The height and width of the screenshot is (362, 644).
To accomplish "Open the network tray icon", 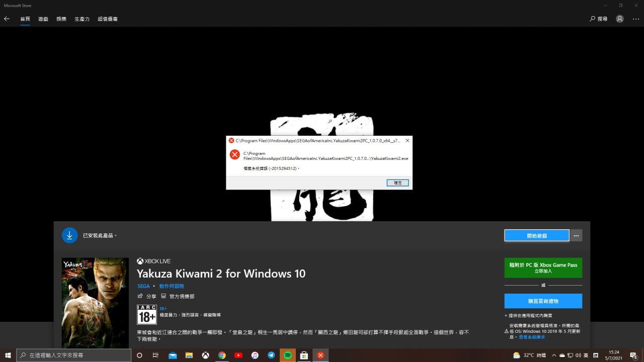I will point(570,355).
